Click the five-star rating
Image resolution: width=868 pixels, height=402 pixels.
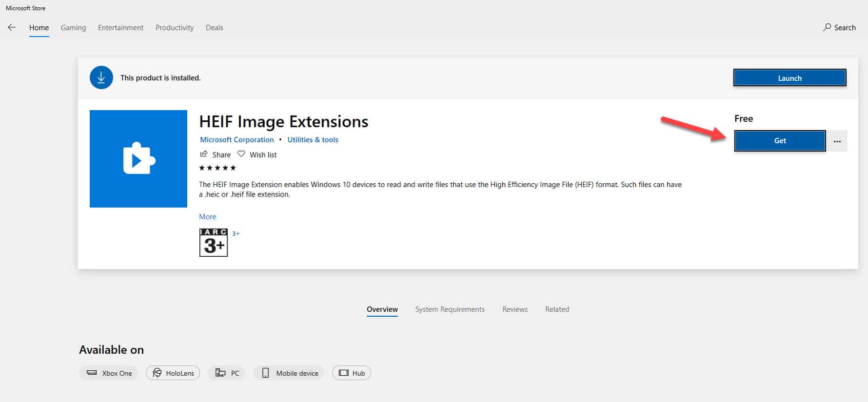coord(217,168)
